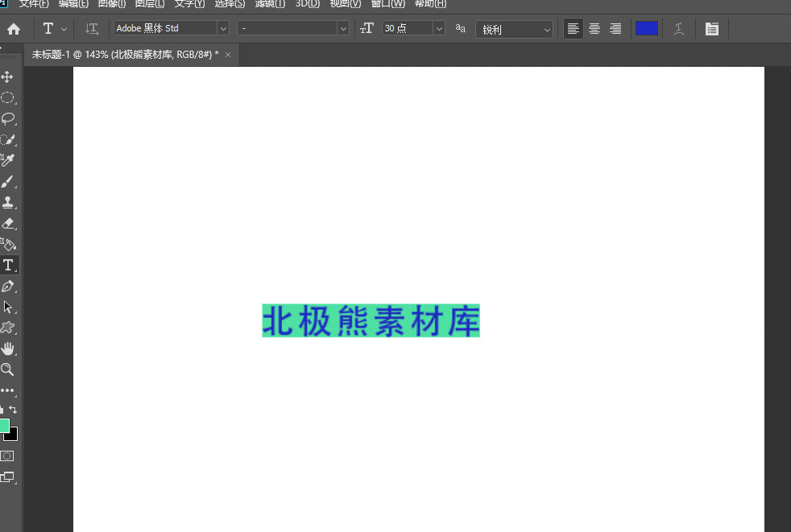This screenshot has width=791, height=532.
Task: Open the 3D menu
Action: tap(307, 4)
